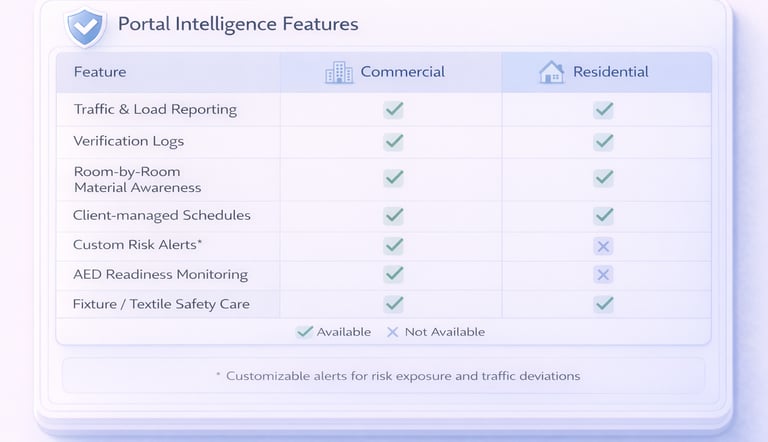Click Commercial checkmark for Custom Risk Alerts
768x442 pixels.
(x=394, y=245)
